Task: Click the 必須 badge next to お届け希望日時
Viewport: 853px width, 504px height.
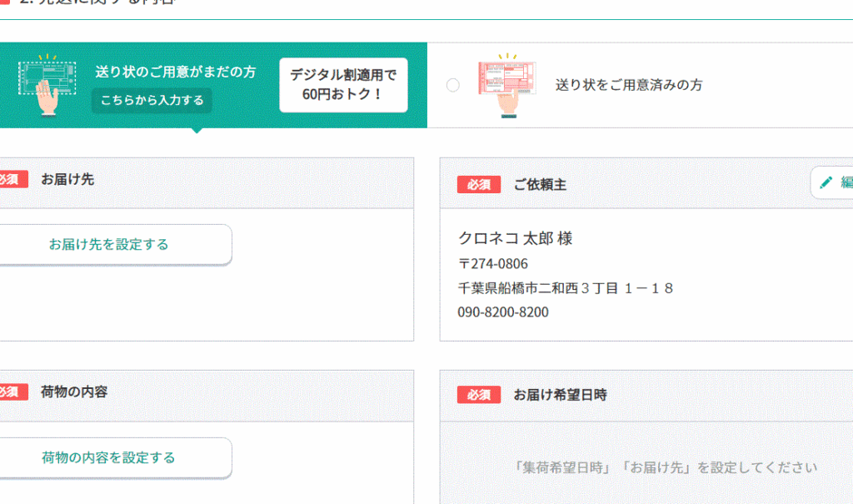Action: 479,395
